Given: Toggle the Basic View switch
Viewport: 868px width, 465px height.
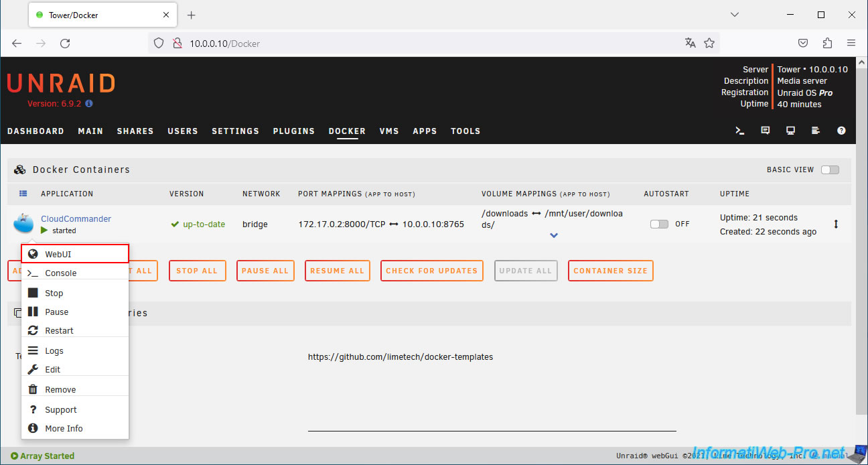Looking at the screenshot, I should point(830,170).
